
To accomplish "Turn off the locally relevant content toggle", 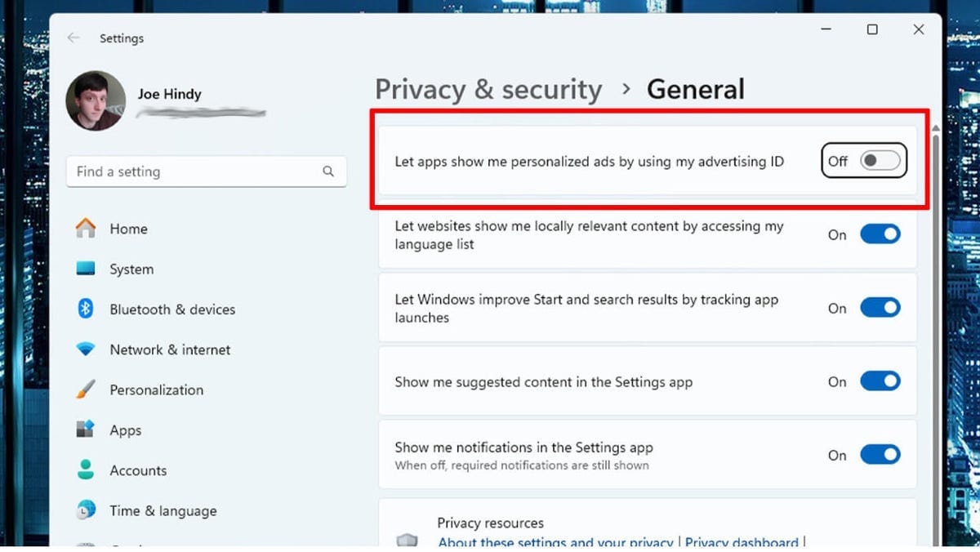I will (x=880, y=234).
